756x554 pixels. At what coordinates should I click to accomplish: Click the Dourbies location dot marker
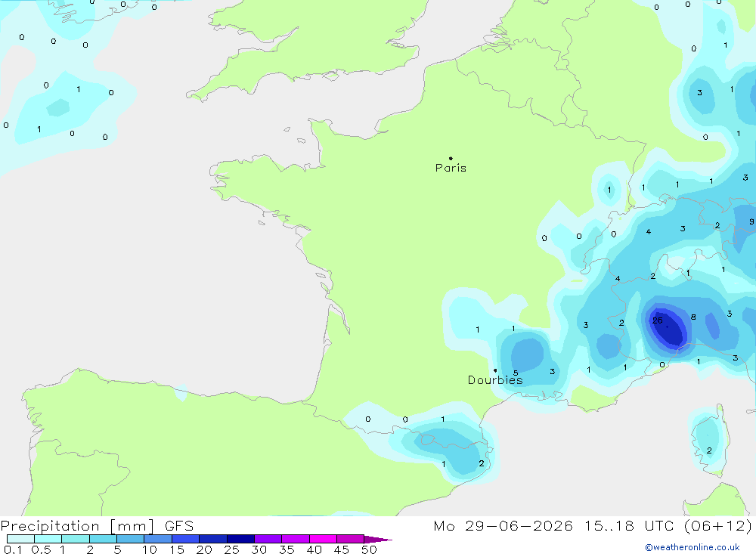click(495, 370)
